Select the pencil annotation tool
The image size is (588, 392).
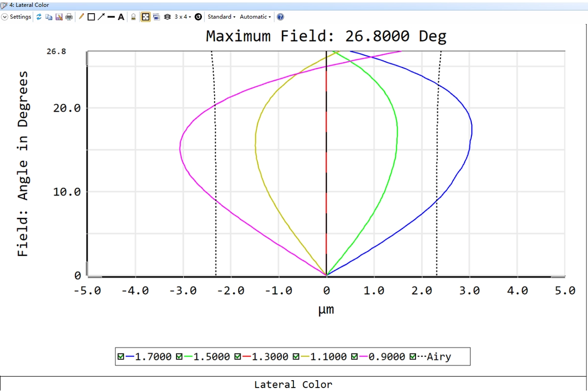pyautogui.click(x=81, y=17)
